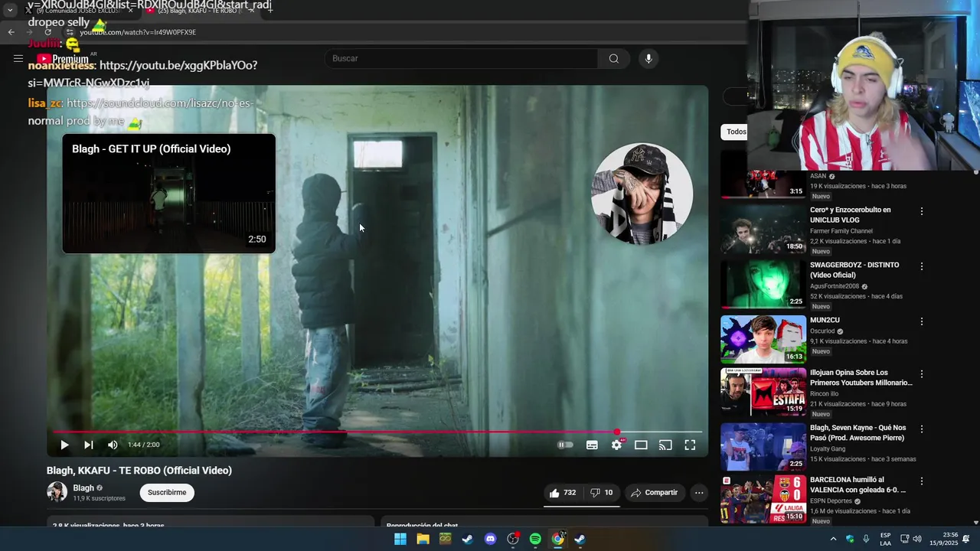Dislike the video showing 10
Viewport: 980px width, 551px height.
[x=601, y=493]
